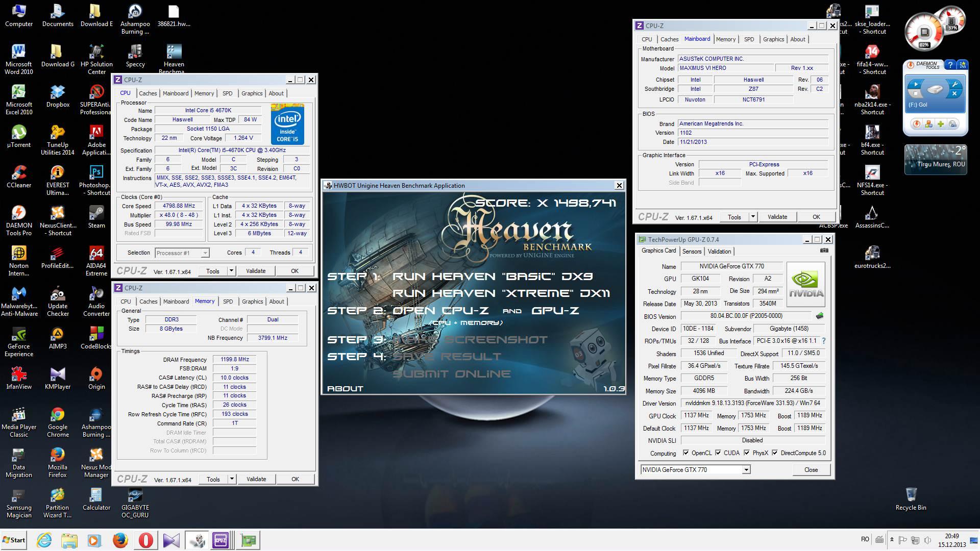Click the GPU-Z BIOS save chip icon
Screen dimensions: 980x551
[820, 316]
